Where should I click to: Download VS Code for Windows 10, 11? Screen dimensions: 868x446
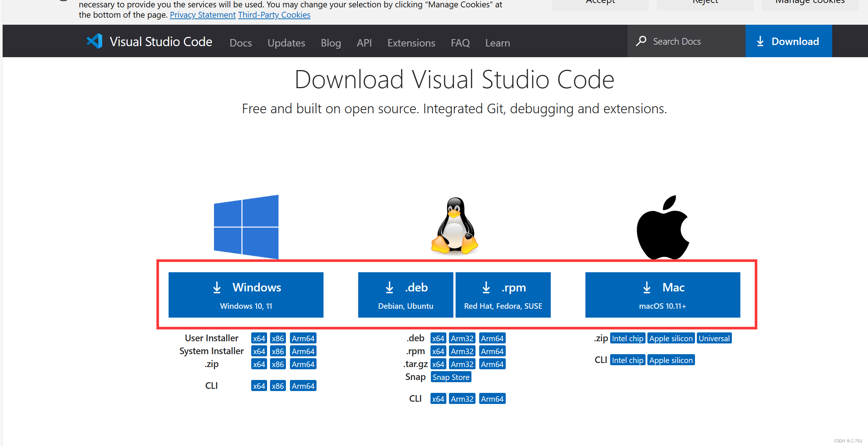(x=246, y=295)
